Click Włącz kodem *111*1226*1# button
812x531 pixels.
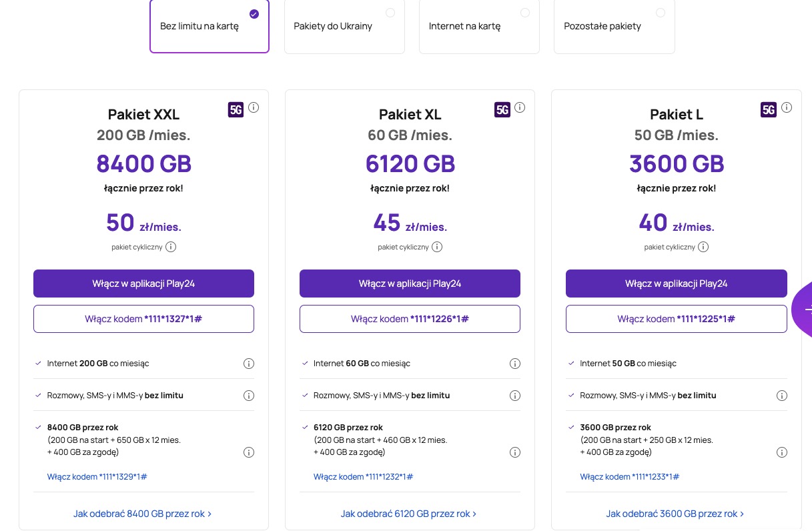pos(410,319)
